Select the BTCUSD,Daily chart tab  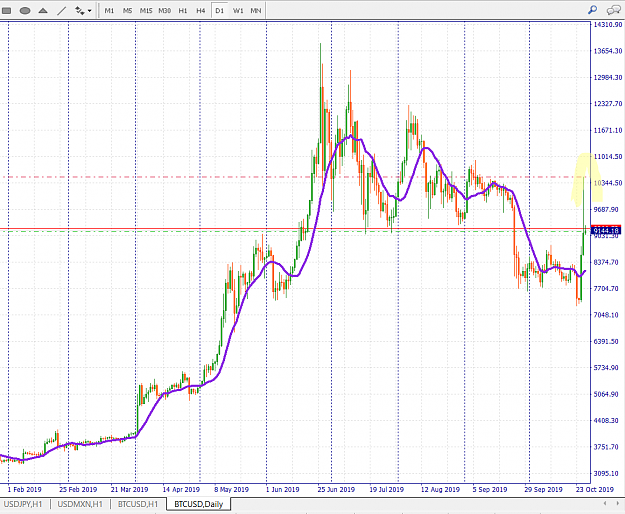(x=199, y=504)
